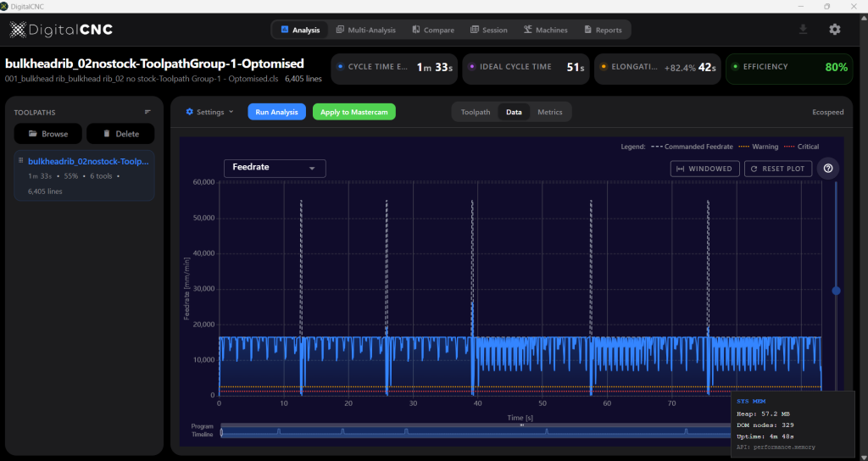Click the Program Timeline bar
The width and height of the screenshot is (868, 461).
[476, 432]
